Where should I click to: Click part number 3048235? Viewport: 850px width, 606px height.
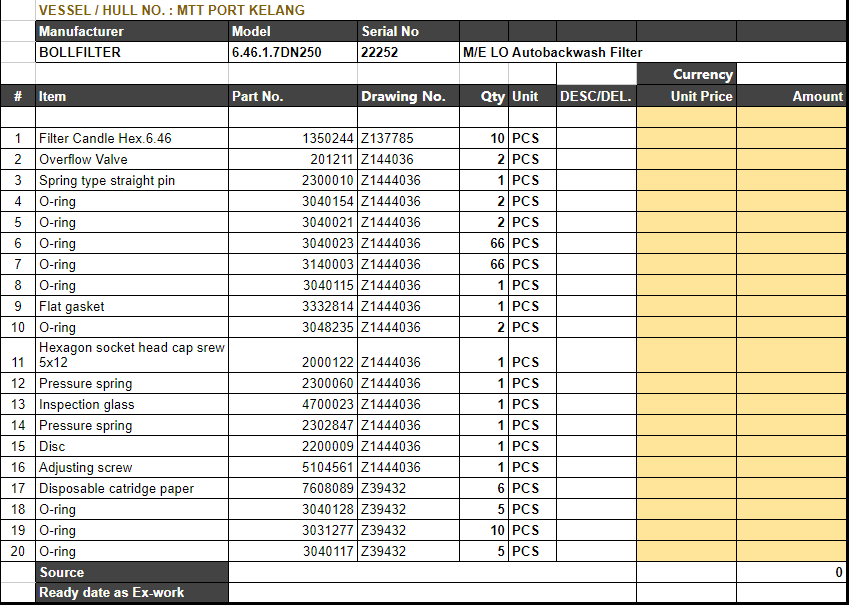pyautogui.click(x=293, y=327)
